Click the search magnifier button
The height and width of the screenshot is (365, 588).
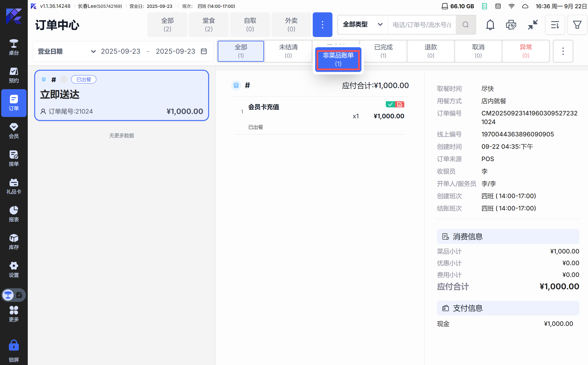click(x=465, y=25)
